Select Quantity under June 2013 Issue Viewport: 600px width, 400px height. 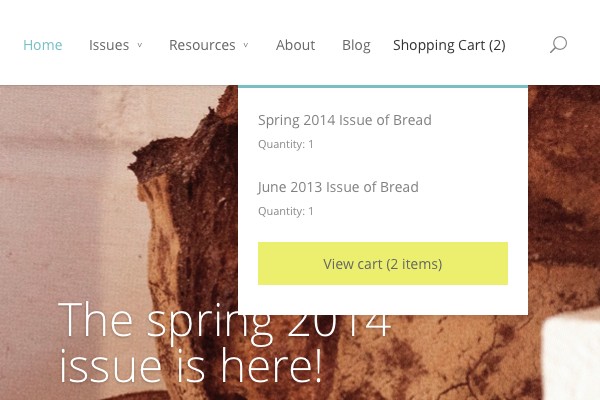(286, 211)
